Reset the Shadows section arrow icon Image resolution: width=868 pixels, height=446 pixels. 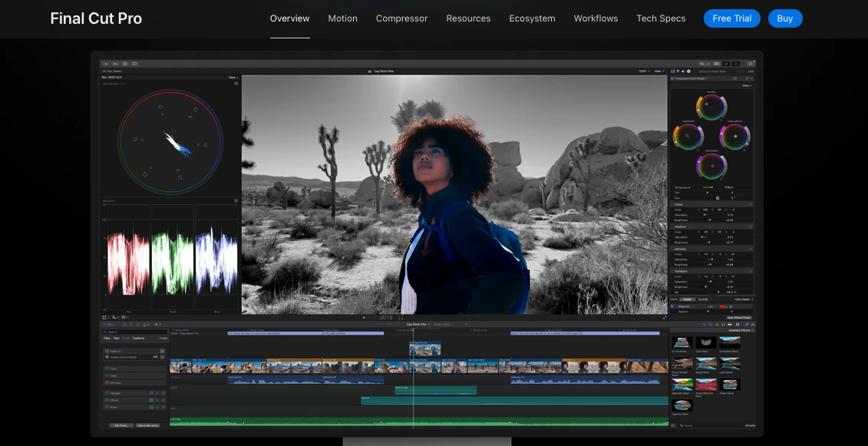tap(751, 226)
